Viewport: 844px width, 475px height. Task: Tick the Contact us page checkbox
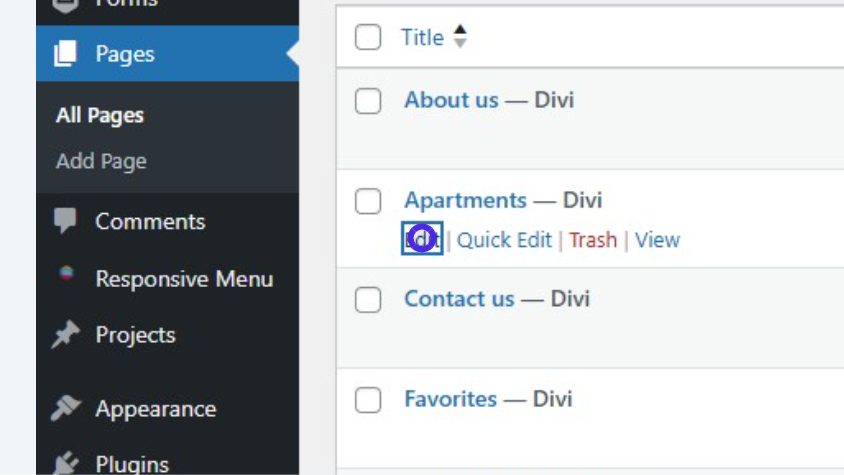pyautogui.click(x=368, y=299)
